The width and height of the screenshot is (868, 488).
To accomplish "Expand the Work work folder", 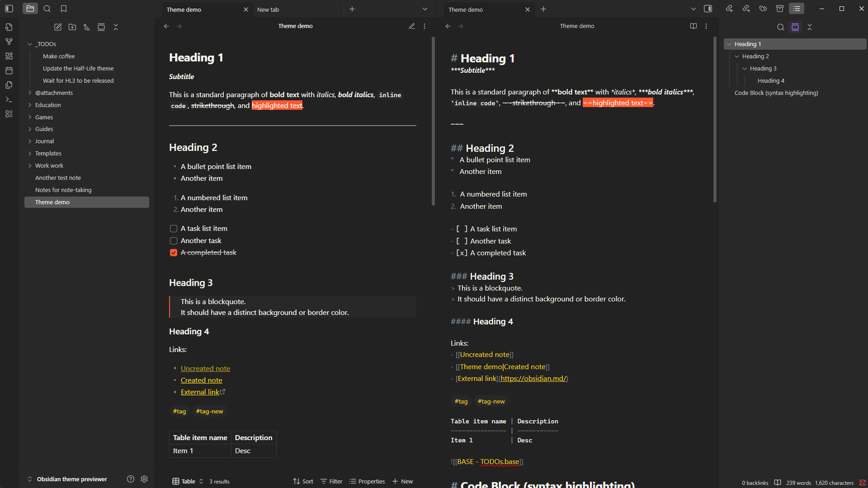I will pos(30,165).
